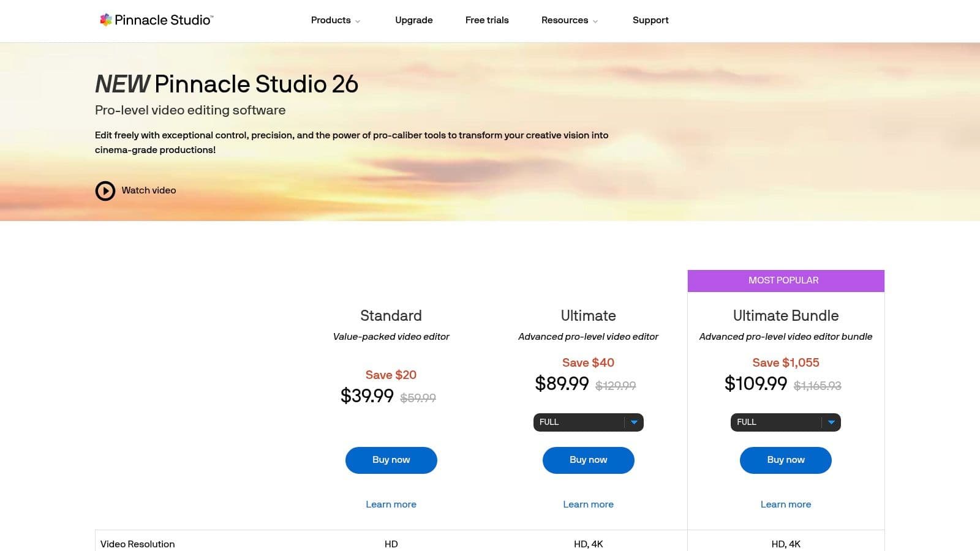Open the Upgrade menu item
980x551 pixels.
point(414,20)
